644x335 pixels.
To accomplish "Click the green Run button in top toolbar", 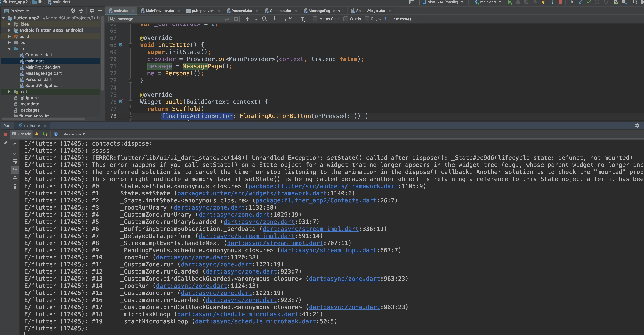I will click(510, 2).
